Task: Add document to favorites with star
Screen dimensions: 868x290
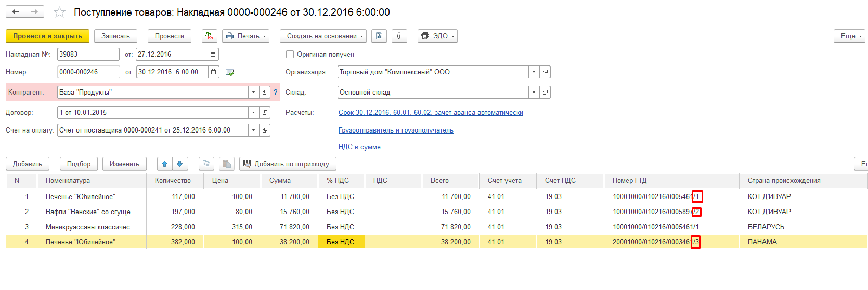Action: point(60,12)
